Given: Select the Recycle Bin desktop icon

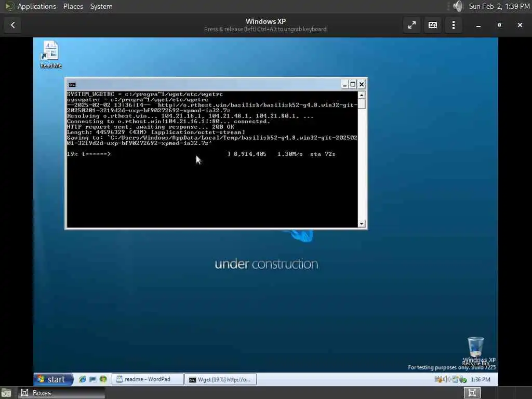Looking at the screenshot, I should tap(476, 350).
